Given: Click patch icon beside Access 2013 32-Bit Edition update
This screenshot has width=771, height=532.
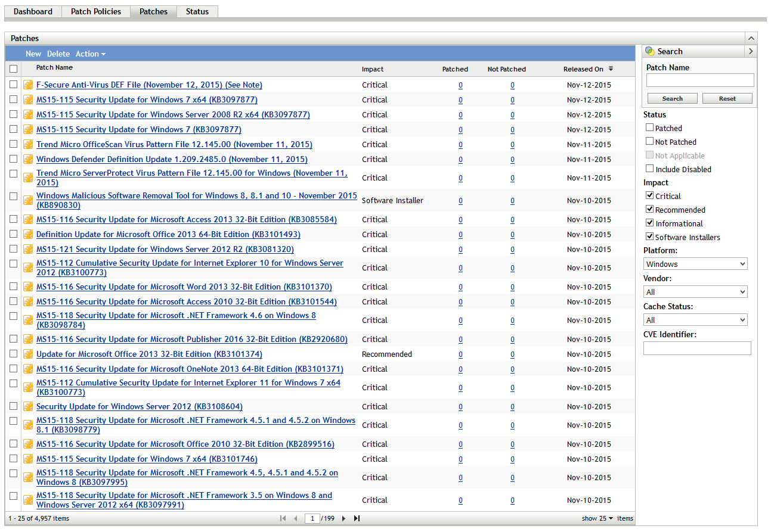Looking at the screenshot, I should coord(28,220).
